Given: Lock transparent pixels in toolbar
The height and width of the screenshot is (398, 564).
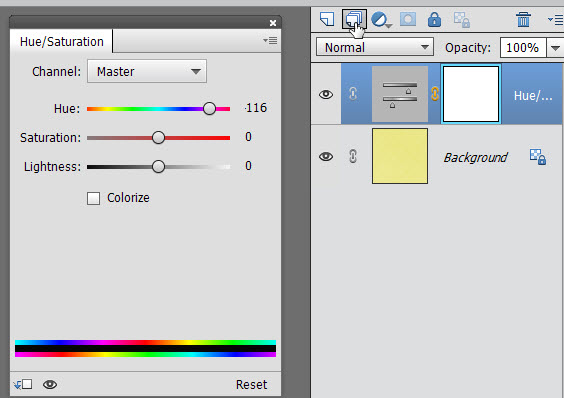Looking at the screenshot, I should click(461, 20).
